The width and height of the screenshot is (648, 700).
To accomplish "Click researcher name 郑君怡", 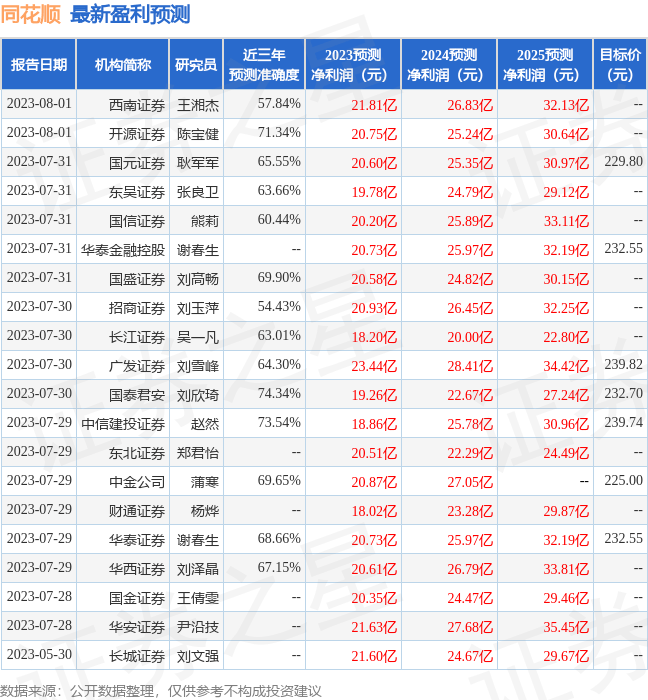I will [198, 454].
